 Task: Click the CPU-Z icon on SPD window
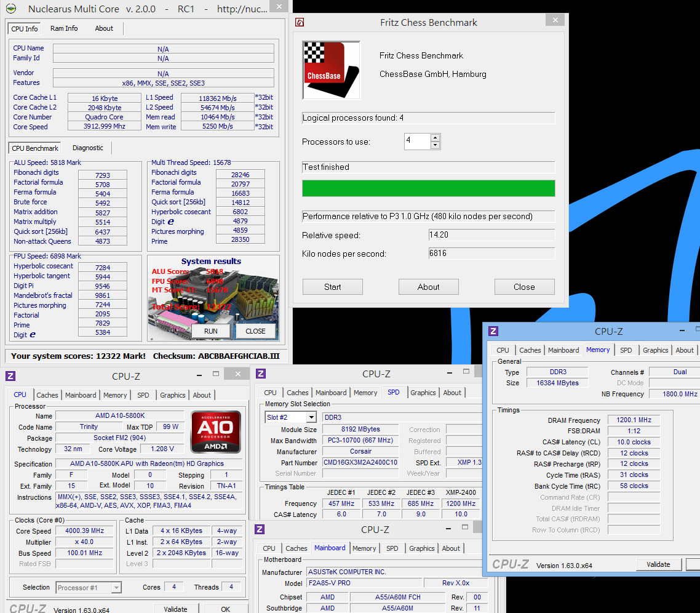tap(261, 374)
